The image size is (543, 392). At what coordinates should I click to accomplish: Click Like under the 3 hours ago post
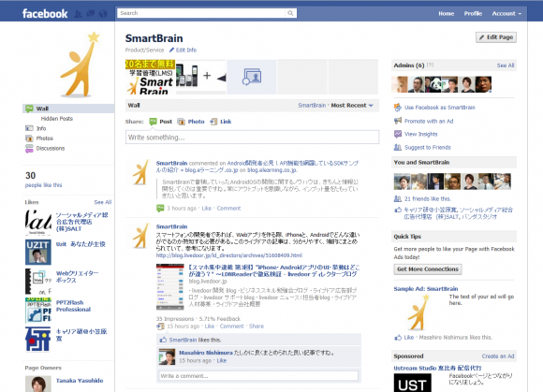(206, 209)
